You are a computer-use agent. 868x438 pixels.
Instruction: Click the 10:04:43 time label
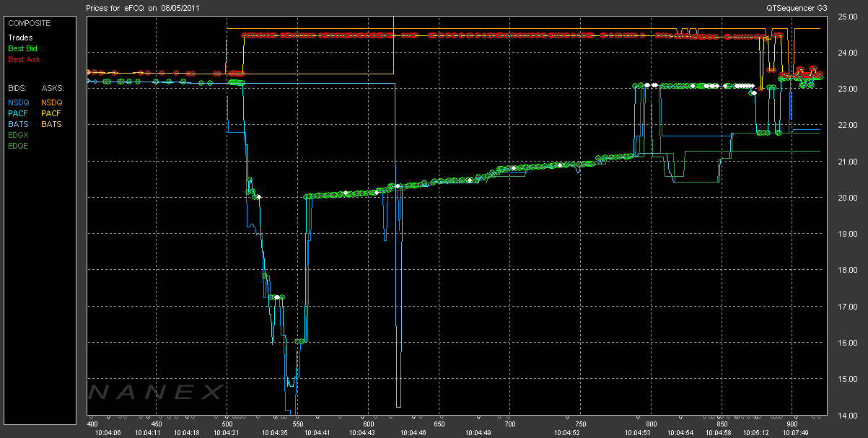(x=362, y=433)
